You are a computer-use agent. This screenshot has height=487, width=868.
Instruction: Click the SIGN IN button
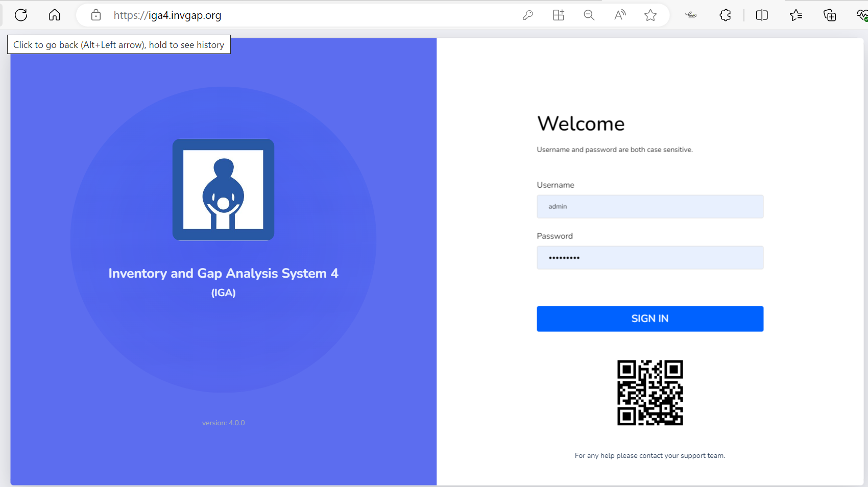650,319
